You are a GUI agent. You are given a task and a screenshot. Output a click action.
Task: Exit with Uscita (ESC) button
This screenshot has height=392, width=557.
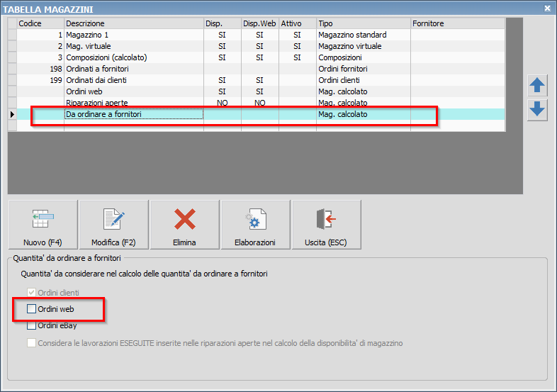326,225
